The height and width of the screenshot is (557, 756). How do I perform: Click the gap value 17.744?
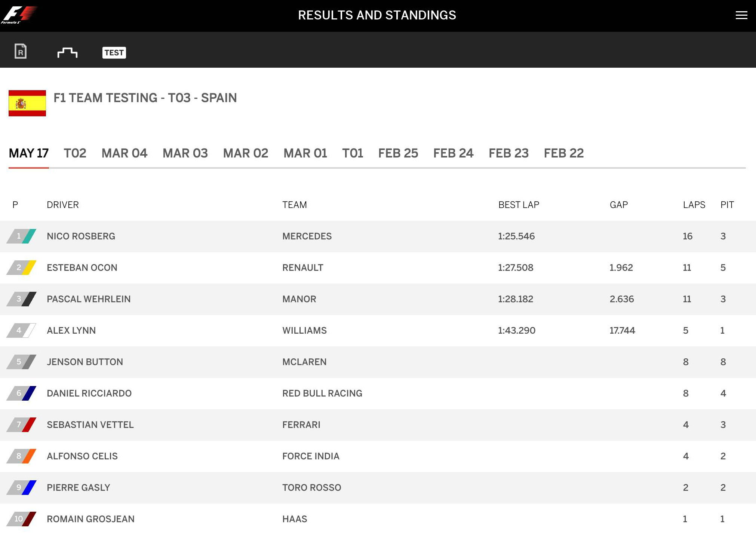622,331
